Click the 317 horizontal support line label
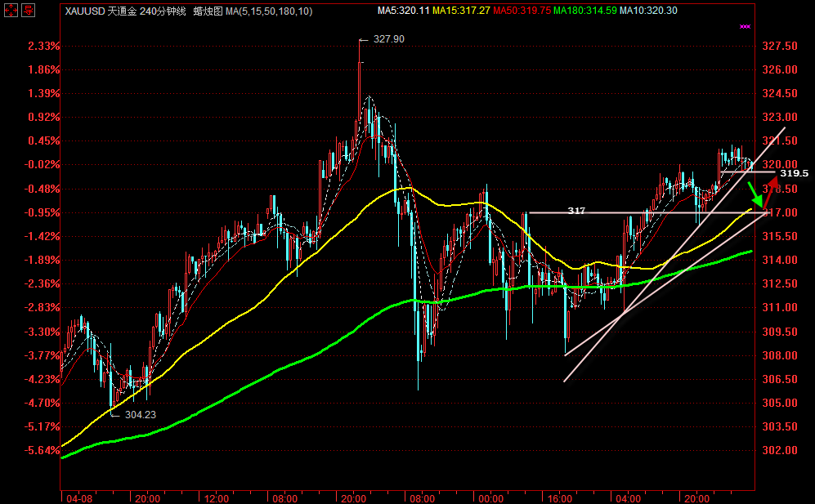Screen dimensions: 815x504 (576, 211)
